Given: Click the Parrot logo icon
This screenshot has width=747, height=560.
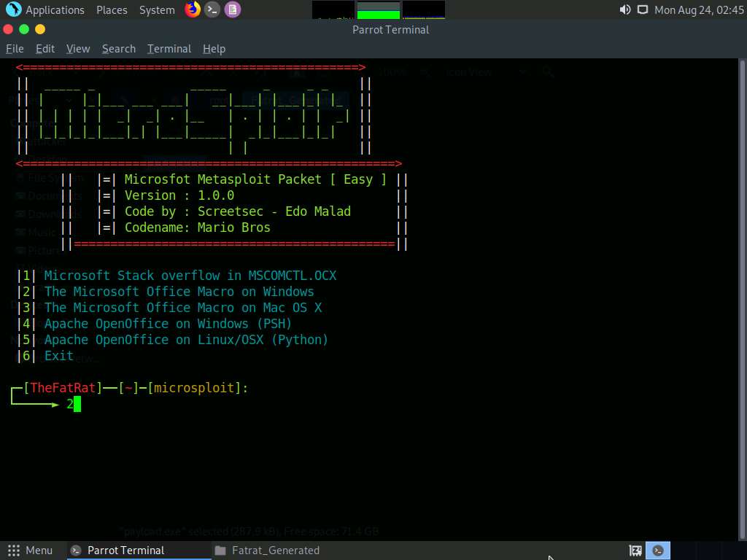Looking at the screenshot, I should pos(13,9).
